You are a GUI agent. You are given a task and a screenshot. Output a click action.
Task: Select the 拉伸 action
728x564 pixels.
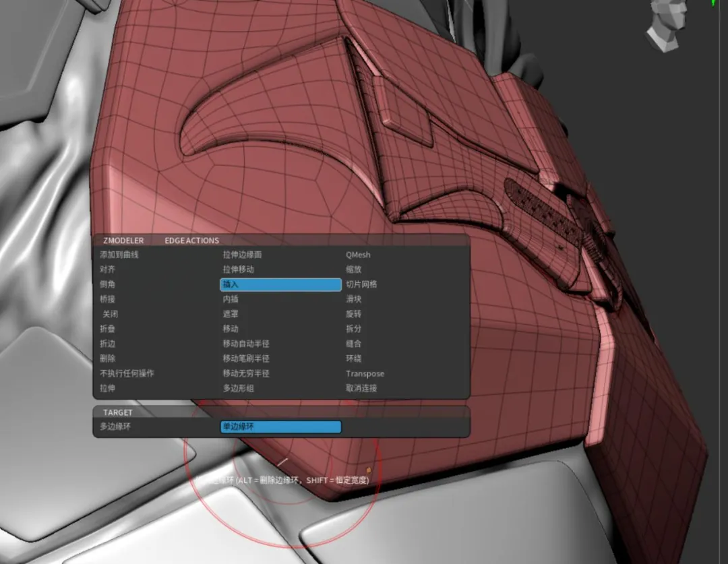107,388
